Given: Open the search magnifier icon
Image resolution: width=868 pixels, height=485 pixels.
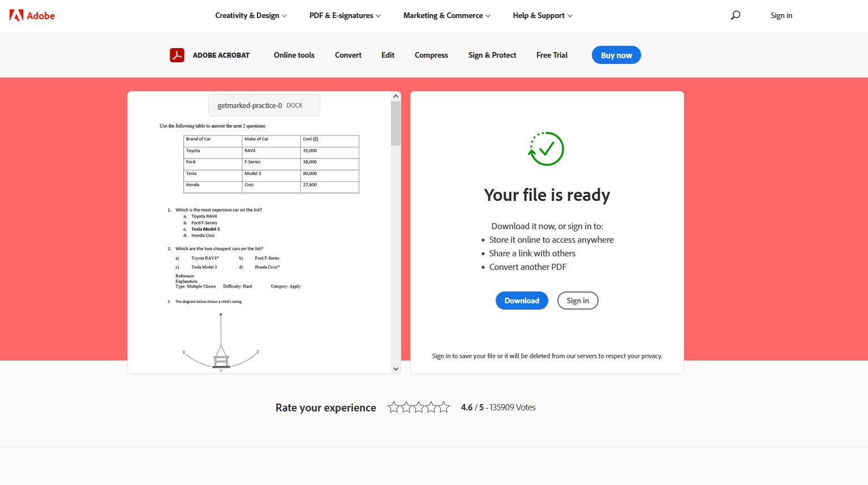Looking at the screenshot, I should click(736, 15).
